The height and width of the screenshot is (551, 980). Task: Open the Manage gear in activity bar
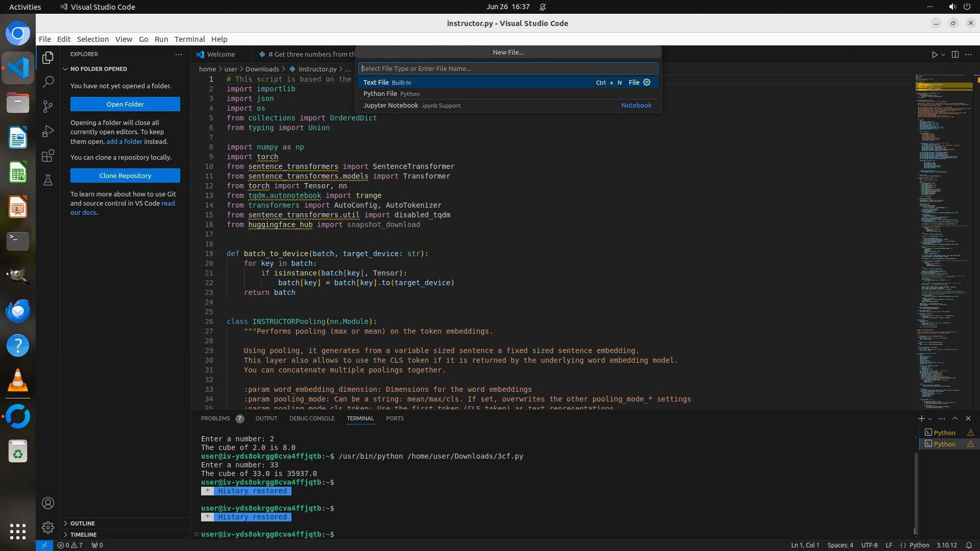point(48,527)
